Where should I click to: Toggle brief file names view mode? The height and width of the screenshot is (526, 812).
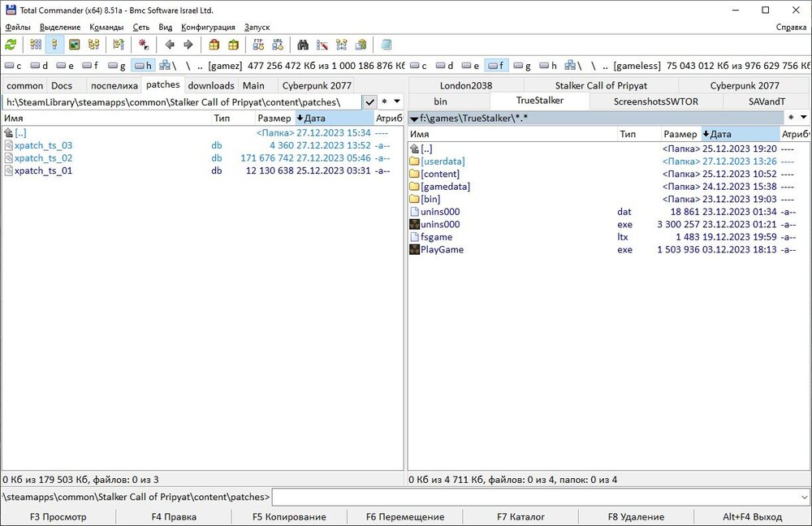pos(36,45)
